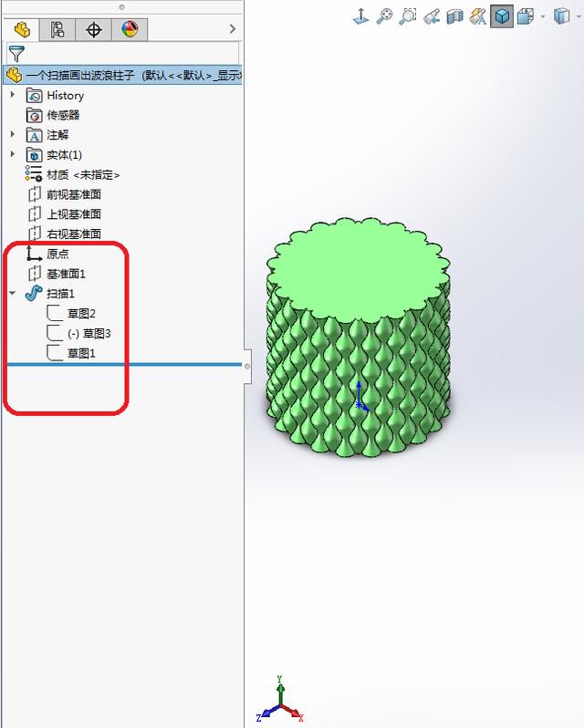Expand the History folder
Image resolution: width=584 pixels, height=728 pixels.
(13, 95)
